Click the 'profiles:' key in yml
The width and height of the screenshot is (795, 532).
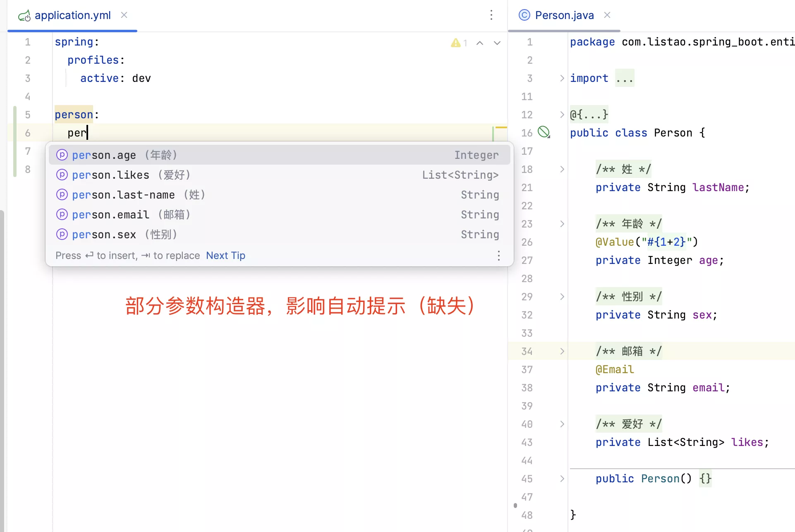pyautogui.click(x=96, y=60)
